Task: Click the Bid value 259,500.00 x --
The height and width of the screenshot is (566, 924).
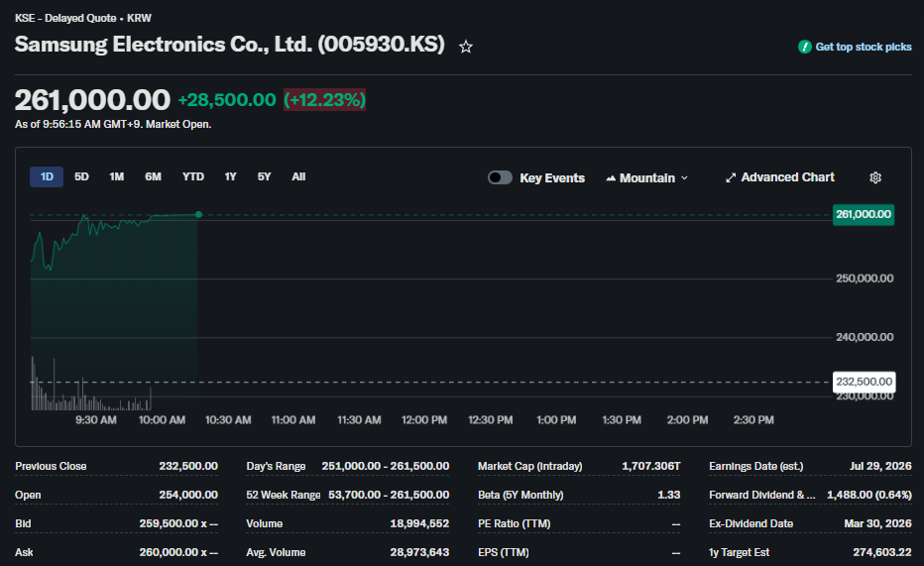Action: pos(178,523)
